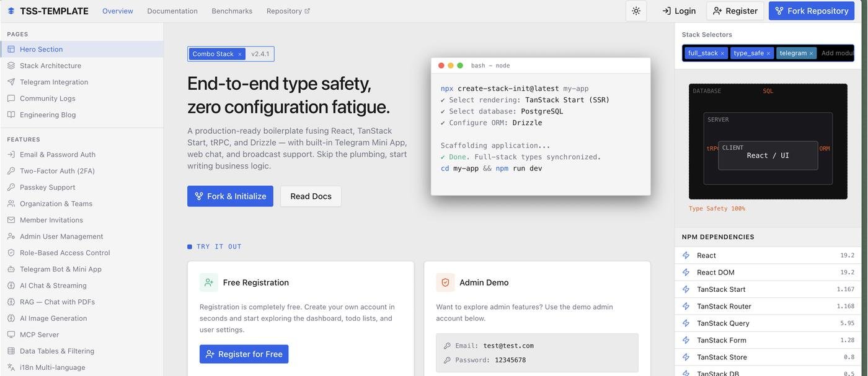Click the Engineering Blog book icon
Screen dimensions: 868x376
click(x=11, y=115)
